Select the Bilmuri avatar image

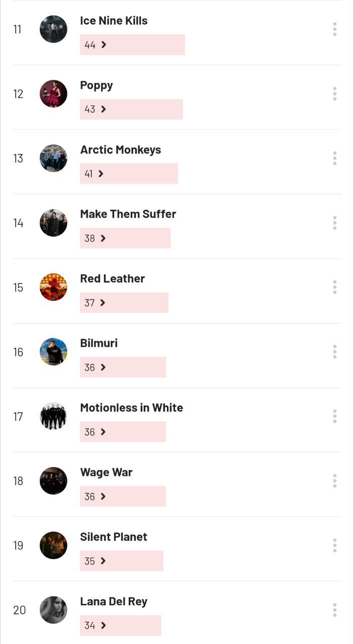tap(53, 352)
